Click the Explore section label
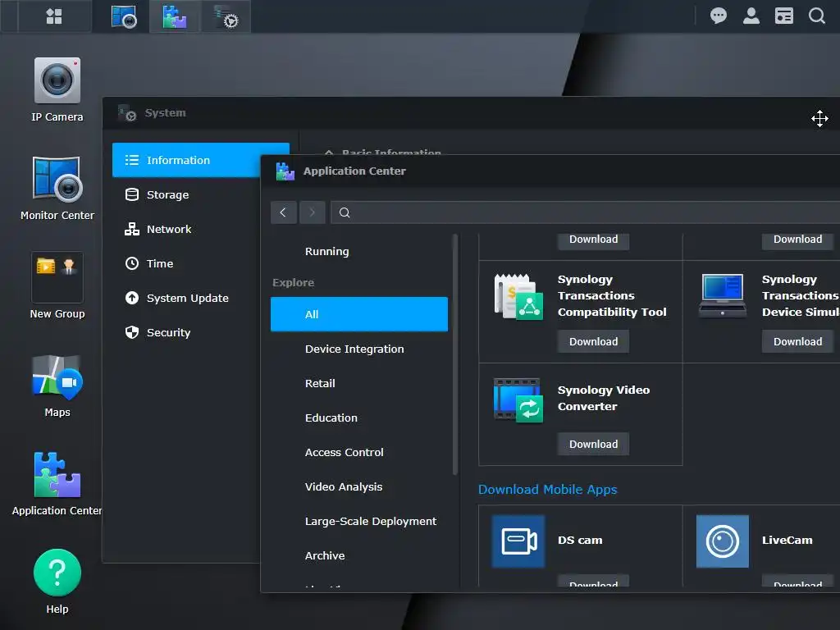840x630 pixels. (293, 283)
